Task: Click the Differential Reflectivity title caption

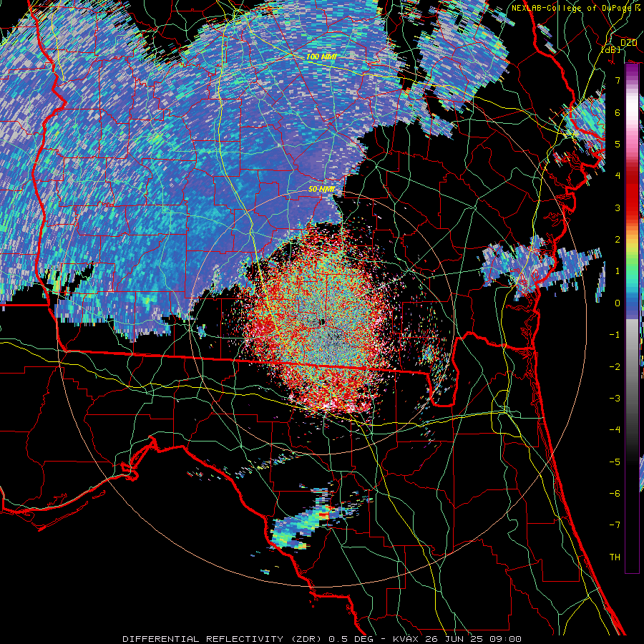Action: click(x=322, y=639)
